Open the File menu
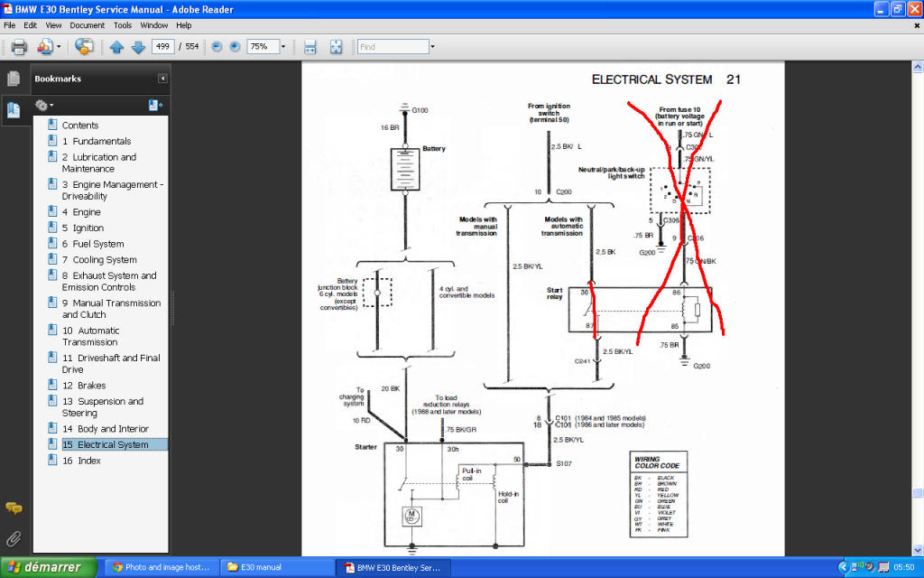This screenshot has height=578, width=924. (x=9, y=25)
